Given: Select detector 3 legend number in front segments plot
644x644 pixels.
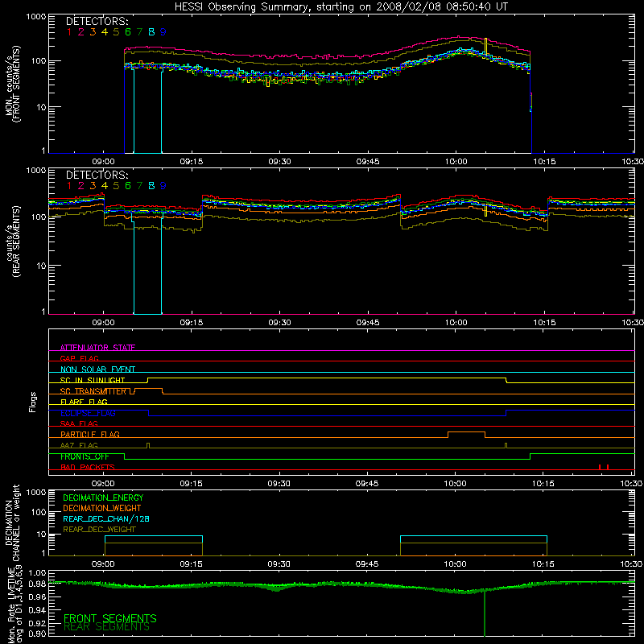Looking at the screenshot, I should coord(93,32).
